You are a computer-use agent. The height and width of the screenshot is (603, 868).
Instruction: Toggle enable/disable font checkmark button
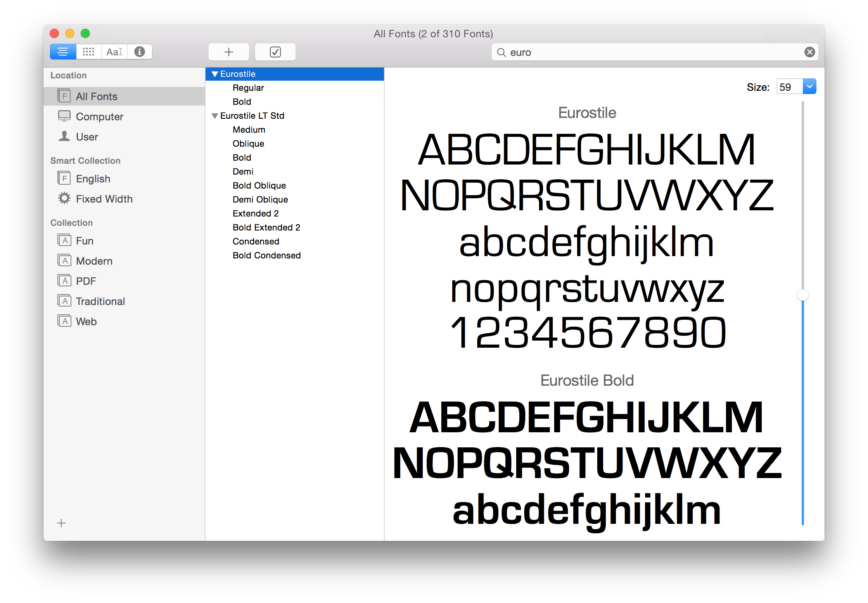tap(275, 52)
